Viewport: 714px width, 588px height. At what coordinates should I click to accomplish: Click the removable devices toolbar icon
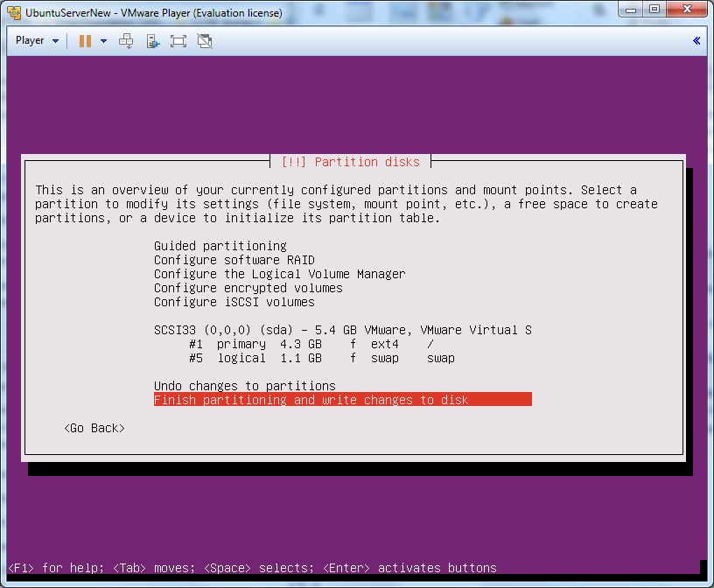coord(152,40)
